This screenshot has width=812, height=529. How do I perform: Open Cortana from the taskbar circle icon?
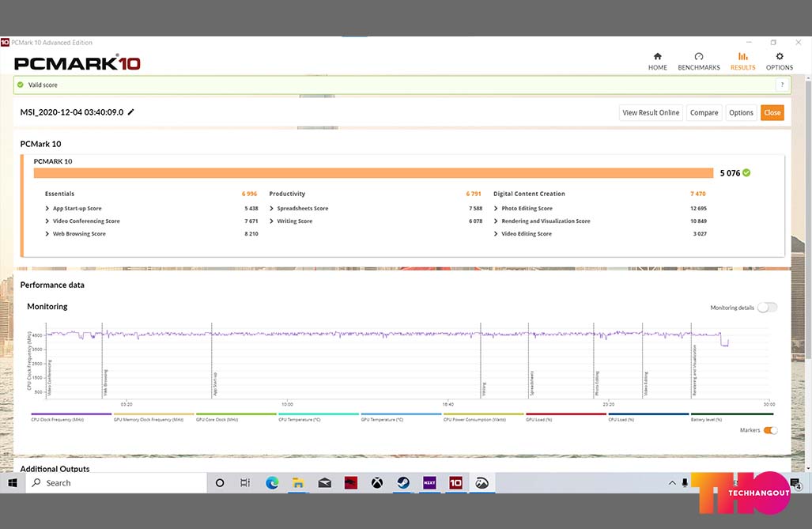(220, 483)
